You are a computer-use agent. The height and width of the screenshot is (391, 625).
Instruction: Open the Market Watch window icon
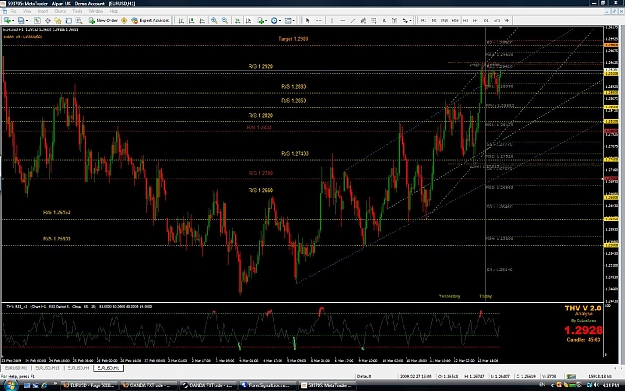coord(37,20)
